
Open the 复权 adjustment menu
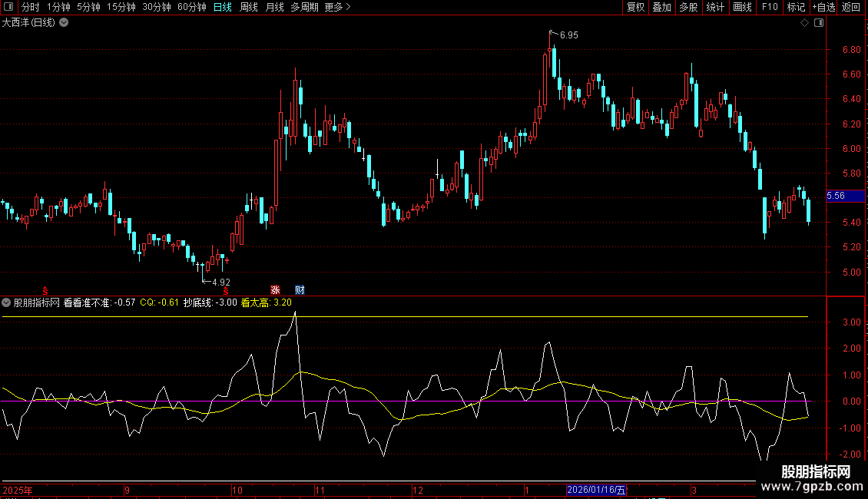[x=635, y=7]
